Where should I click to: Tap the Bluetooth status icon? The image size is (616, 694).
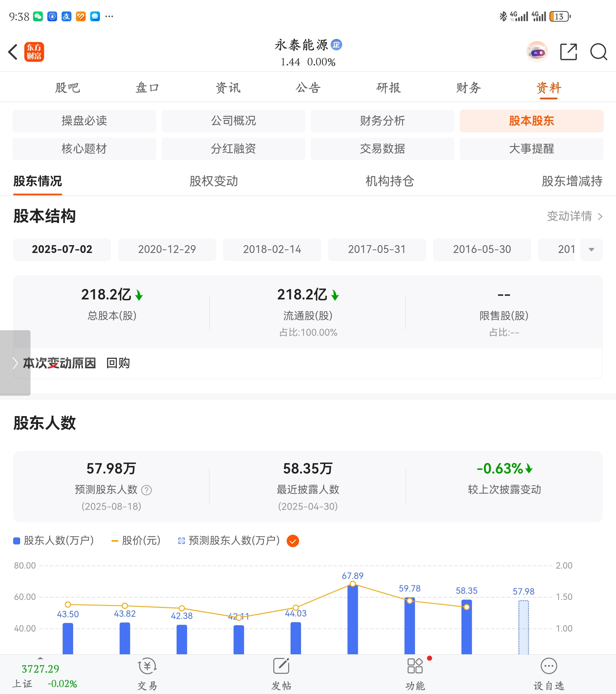click(x=503, y=16)
